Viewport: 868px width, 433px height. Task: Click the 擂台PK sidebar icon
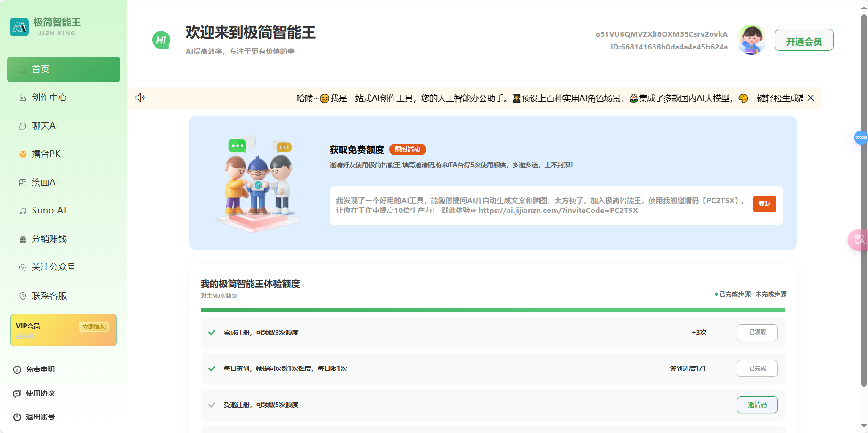[x=23, y=154]
